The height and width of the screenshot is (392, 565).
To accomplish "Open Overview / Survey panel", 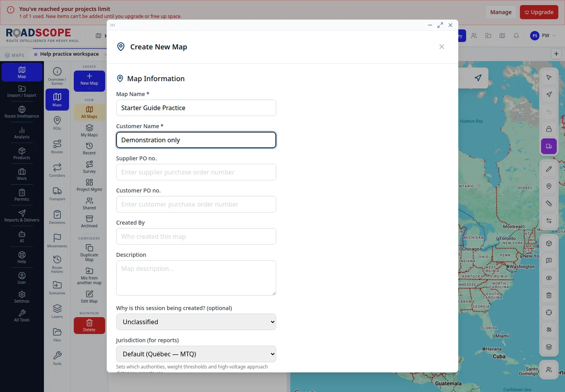I will point(57,76).
